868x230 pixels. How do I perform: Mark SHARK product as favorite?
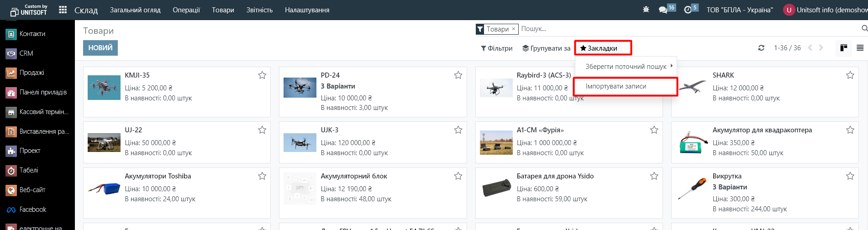click(x=850, y=75)
